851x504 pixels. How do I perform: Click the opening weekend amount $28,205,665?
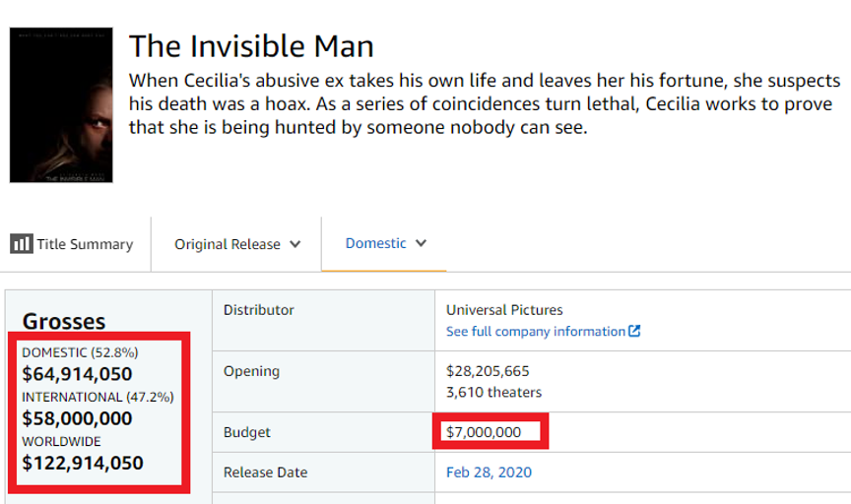pyautogui.click(x=488, y=371)
